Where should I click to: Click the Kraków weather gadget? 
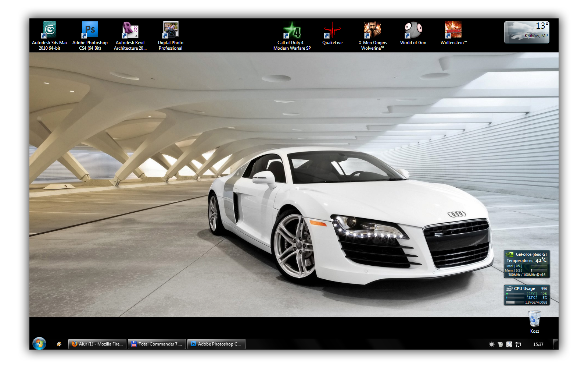point(527,32)
